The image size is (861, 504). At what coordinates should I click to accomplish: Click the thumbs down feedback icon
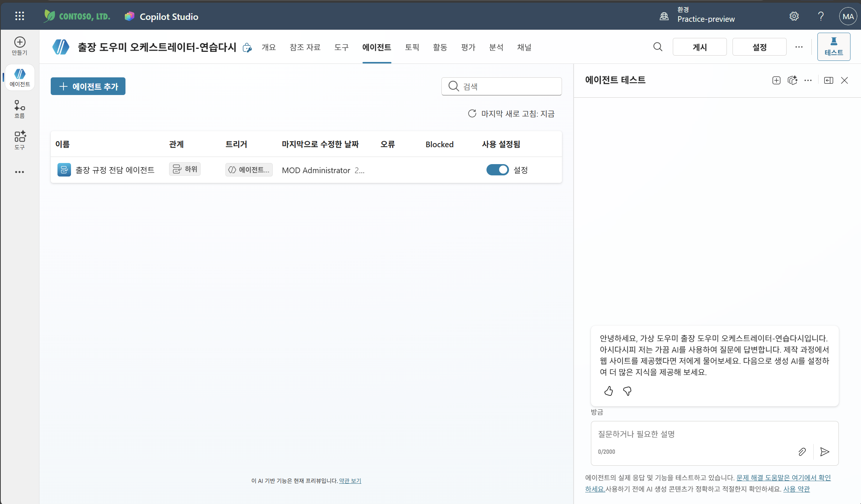(x=627, y=391)
